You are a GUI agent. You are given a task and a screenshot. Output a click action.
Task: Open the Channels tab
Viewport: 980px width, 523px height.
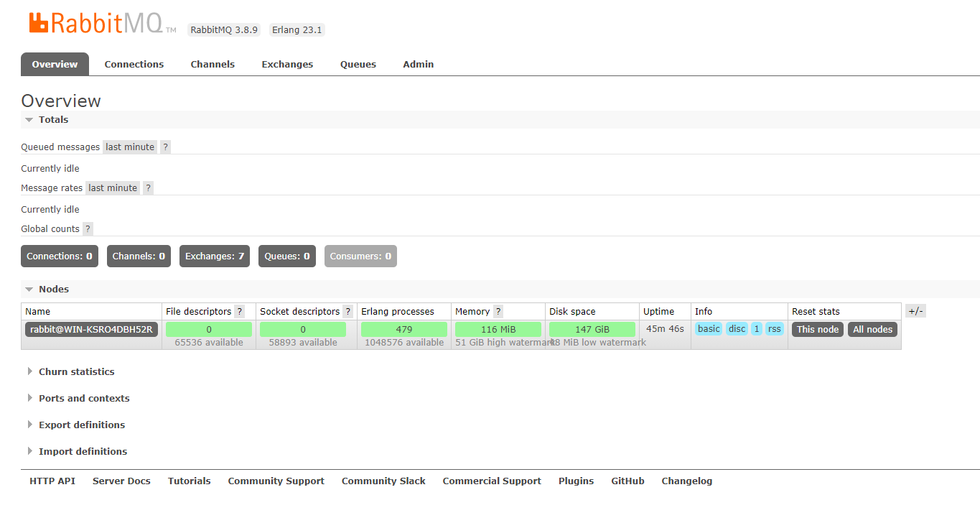point(213,64)
